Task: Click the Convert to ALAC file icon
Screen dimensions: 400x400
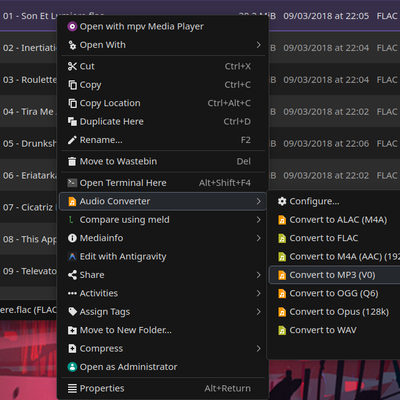Action: click(x=282, y=220)
